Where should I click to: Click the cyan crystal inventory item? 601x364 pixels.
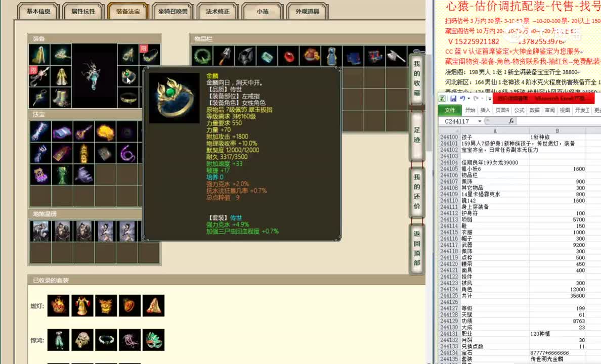tap(267, 57)
